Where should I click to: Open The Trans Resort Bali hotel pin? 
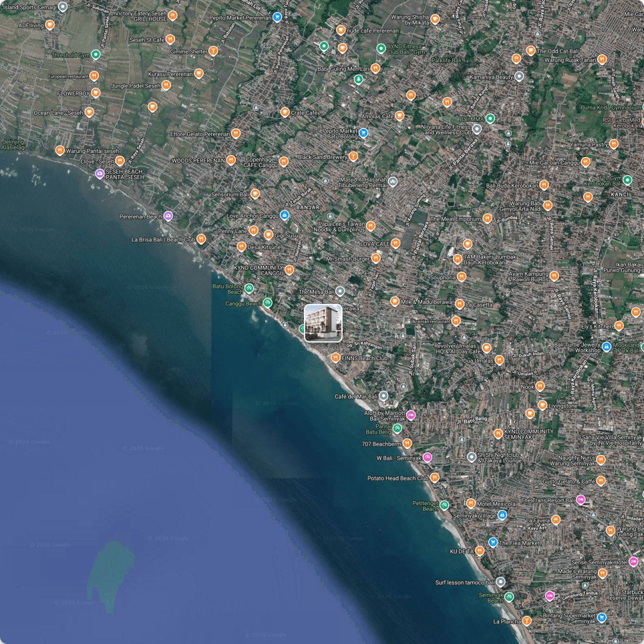point(581,500)
